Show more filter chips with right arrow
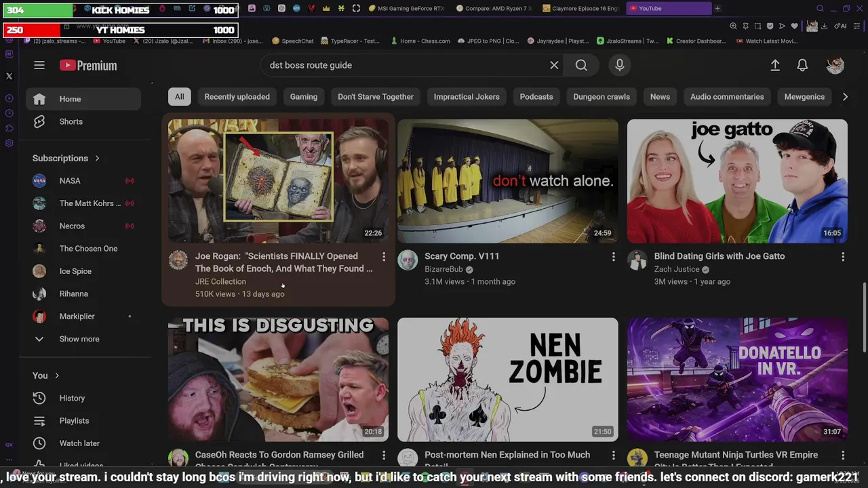Viewport: 868px width, 488px height. tap(845, 97)
